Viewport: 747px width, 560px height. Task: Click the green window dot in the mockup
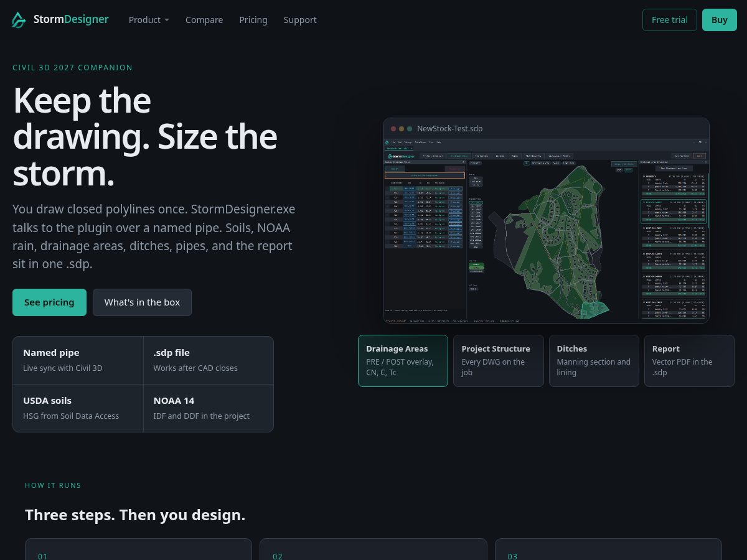click(410, 129)
